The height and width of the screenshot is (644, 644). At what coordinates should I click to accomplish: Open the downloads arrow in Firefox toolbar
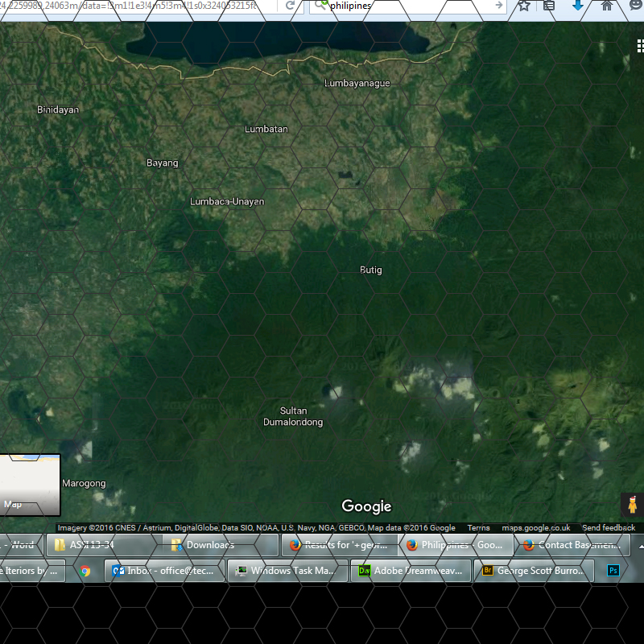[x=577, y=5]
